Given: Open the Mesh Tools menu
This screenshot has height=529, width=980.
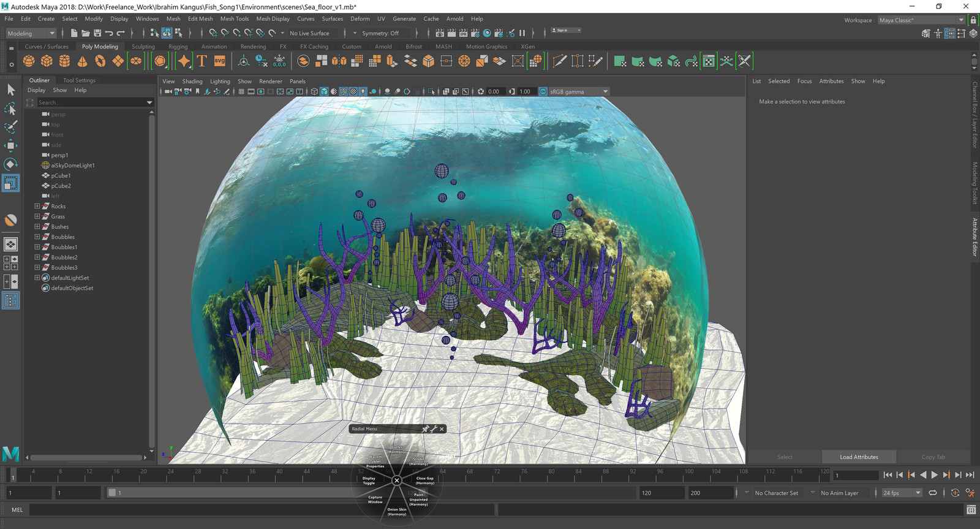Looking at the screenshot, I should pos(235,19).
